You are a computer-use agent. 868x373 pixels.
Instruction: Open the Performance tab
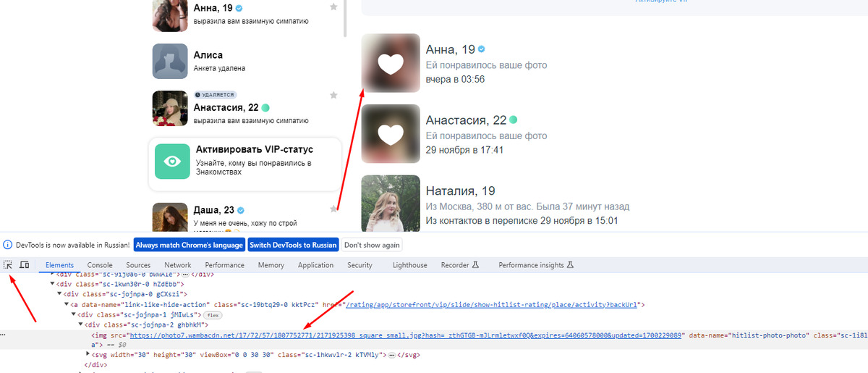point(224,265)
